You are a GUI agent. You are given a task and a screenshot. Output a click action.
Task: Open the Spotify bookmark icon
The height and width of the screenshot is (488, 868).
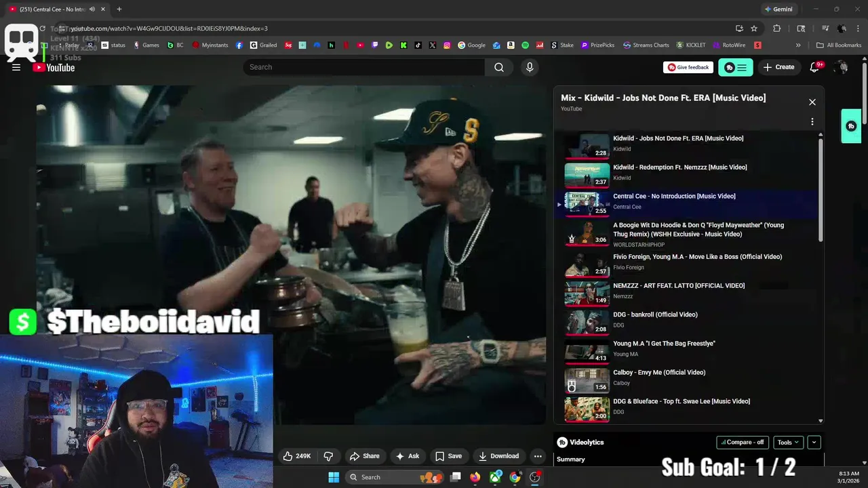(x=526, y=45)
